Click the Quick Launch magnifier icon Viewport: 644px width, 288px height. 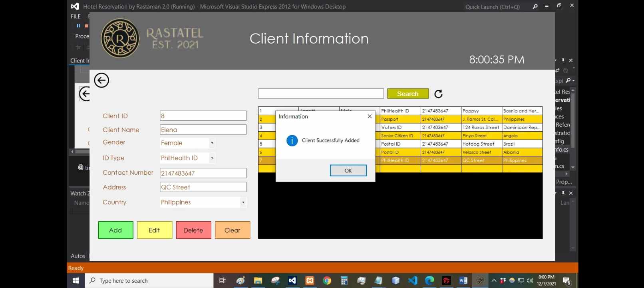pyautogui.click(x=535, y=6)
